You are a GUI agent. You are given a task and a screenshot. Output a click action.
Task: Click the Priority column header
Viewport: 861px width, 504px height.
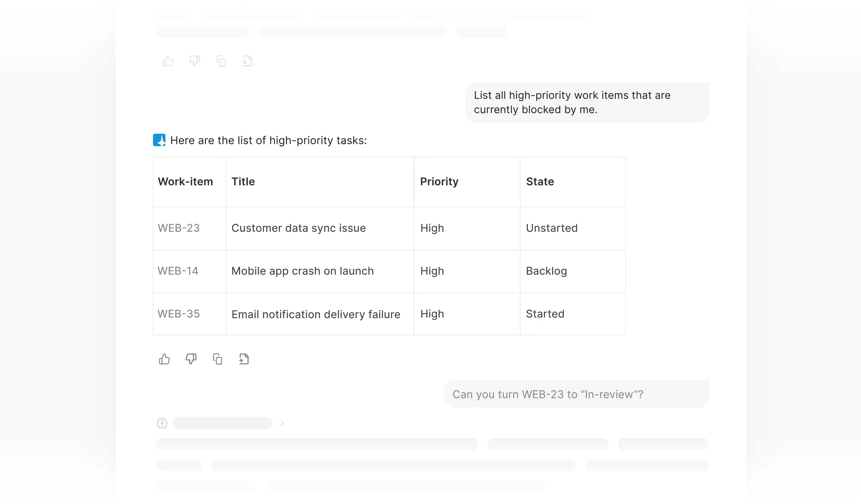pos(439,181)
